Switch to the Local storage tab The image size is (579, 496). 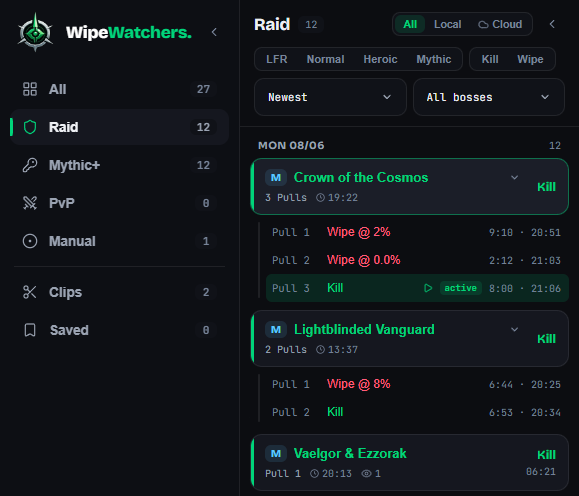coord(447,24)
